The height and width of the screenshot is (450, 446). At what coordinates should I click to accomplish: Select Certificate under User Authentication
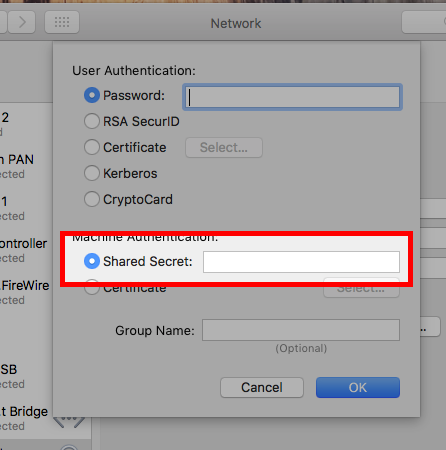click(x=92, y=147)
